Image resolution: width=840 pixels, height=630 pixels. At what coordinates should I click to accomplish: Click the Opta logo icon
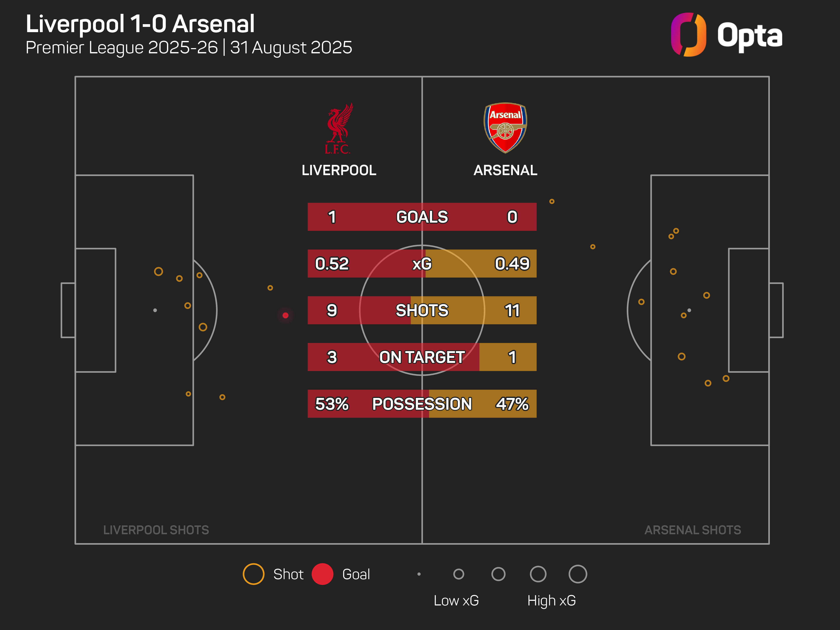(688, 35)
